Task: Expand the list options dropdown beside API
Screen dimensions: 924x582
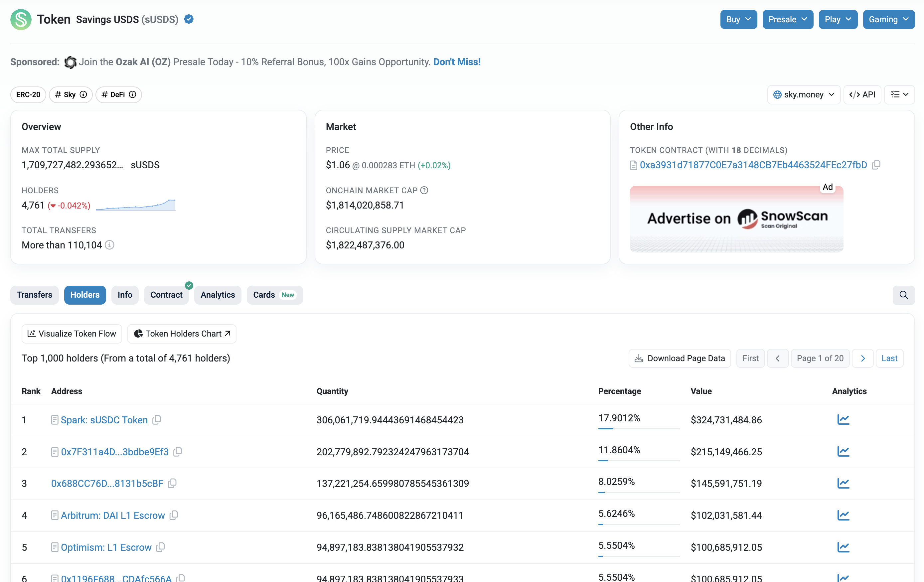Action: coord(899,94)
